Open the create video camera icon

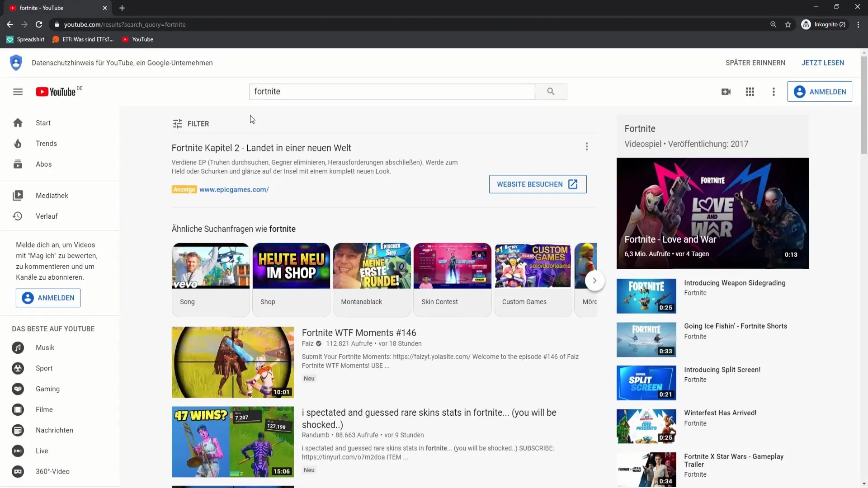[726, 92]
